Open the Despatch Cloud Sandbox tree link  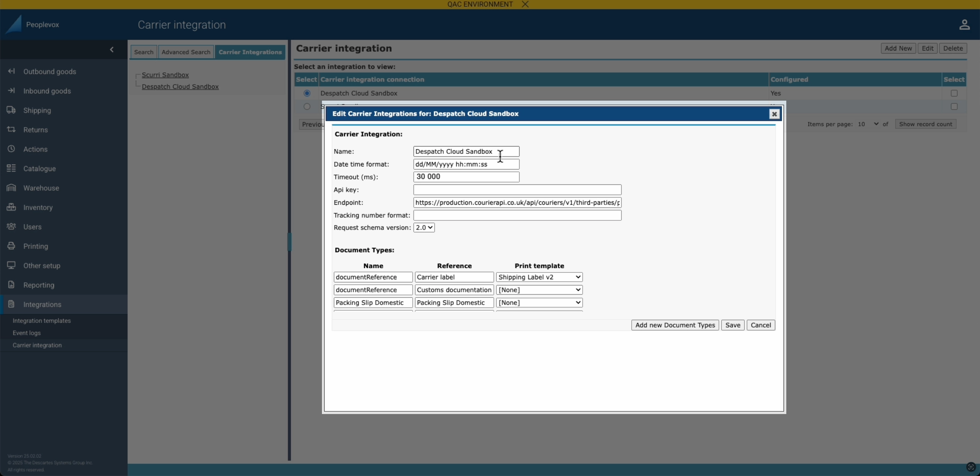(180, 87)
